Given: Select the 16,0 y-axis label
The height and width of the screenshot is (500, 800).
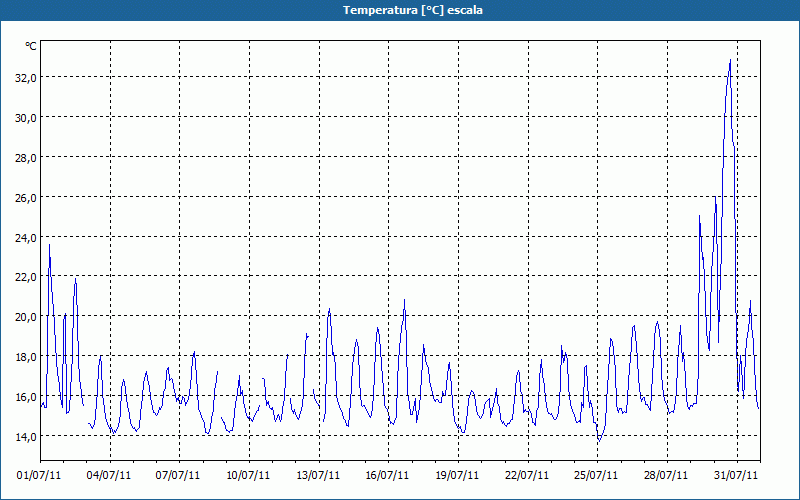Looking at the screenshot, I should (26, 396).
